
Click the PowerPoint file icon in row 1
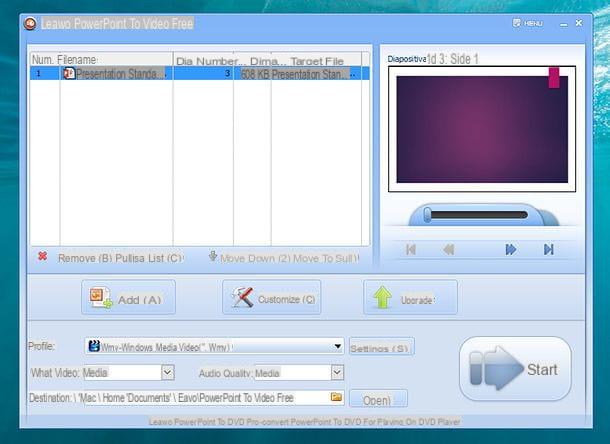tap(69, 73)
